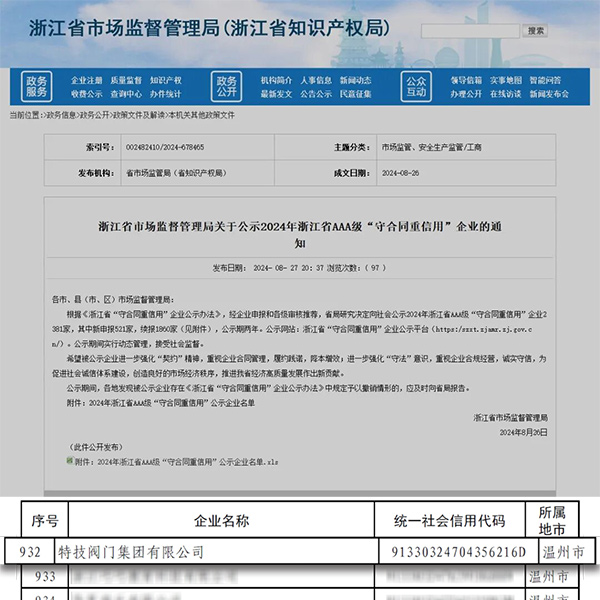The height and width of the screenshot is (600, 600).
Task: Open the 查询中心 menu link
Action: 126,94
